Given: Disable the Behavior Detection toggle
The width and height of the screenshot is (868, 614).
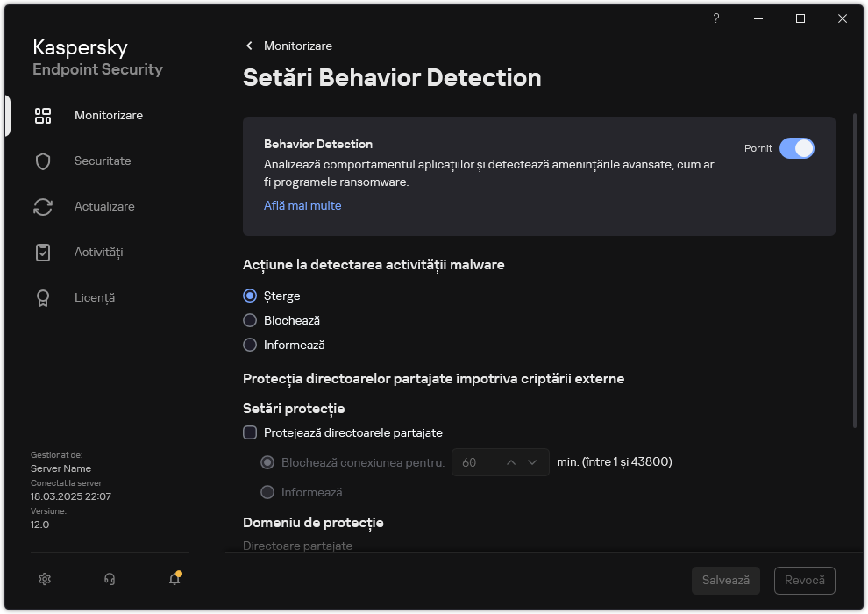Looking at the screenshot, I should pos(798,148).
